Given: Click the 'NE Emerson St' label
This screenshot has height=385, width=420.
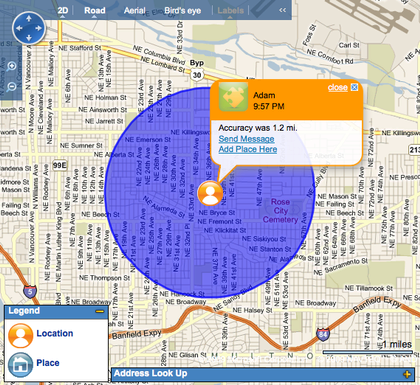Looking at the screenshot, I should point(148,140).
